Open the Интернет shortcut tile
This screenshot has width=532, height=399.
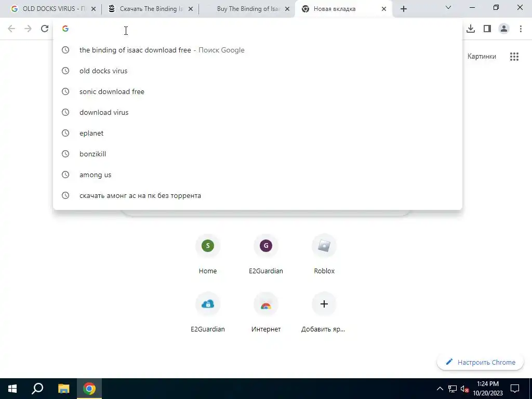tap(266, 312)
